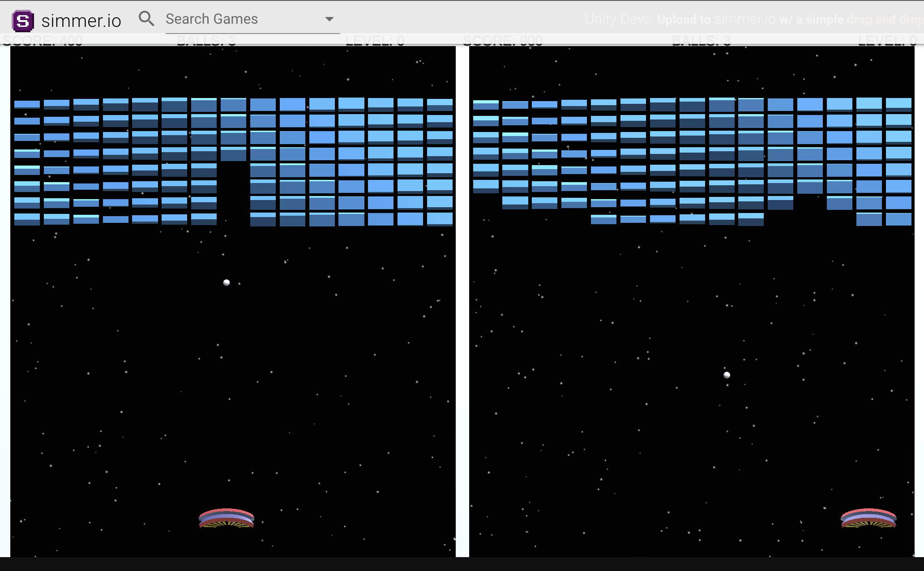This screenshot has width=924, height=571.
Task: Click the simmer.io purple S logo
Action: [x=23, y=21]
